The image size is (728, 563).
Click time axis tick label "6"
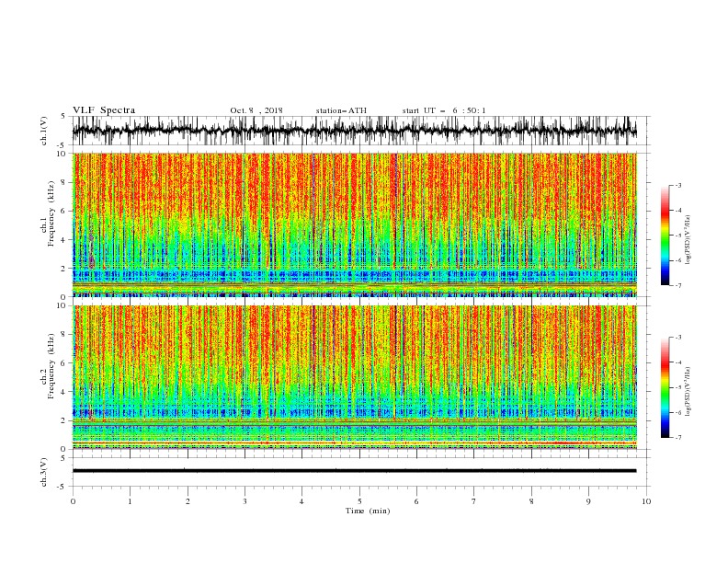[x=417, y=501]
